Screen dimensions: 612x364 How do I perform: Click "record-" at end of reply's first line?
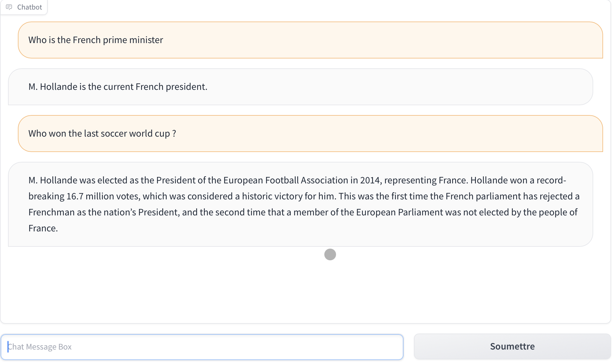551,180
